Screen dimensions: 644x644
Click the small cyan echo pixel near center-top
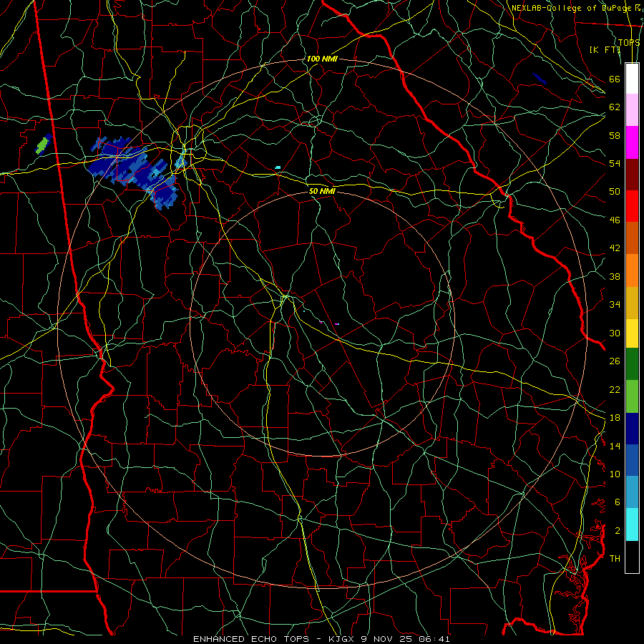click(278, 167)
